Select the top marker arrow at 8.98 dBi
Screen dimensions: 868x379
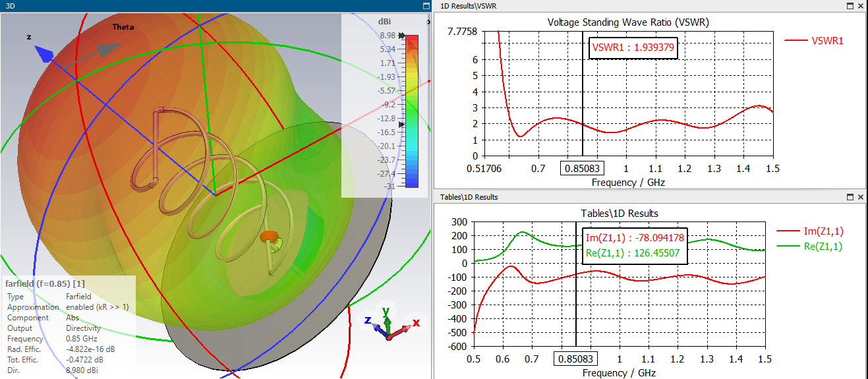tap(401, 36)
